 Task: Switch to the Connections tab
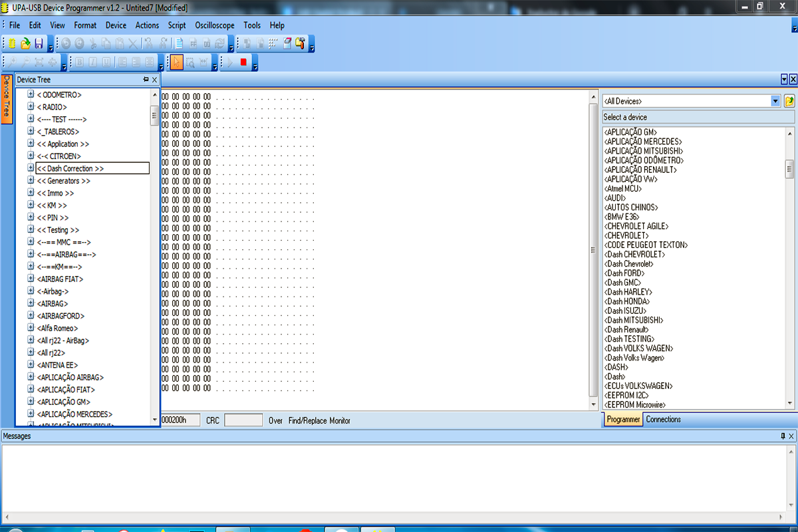[x=663, y=420]
